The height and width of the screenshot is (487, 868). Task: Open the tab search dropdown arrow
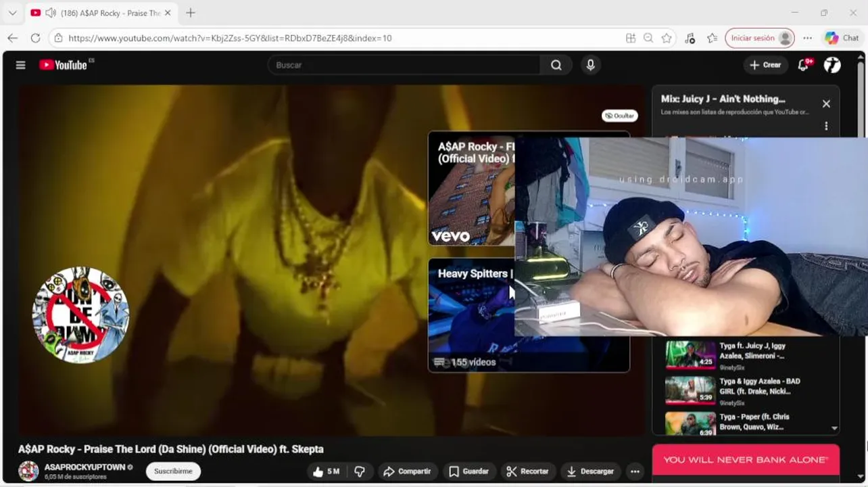pyautogui.click(x=12, y=13)
